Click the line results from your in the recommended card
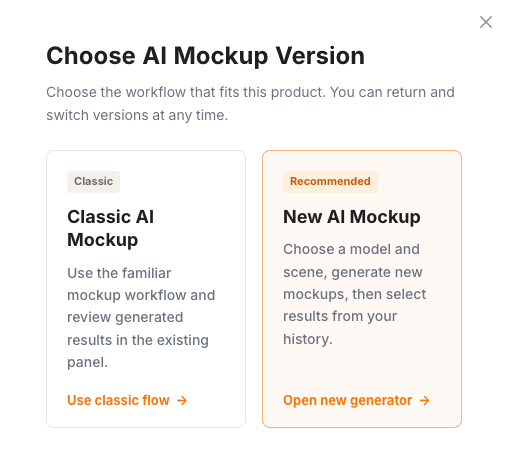This screenshot has height=469, width=509. [x=340, y=316]
